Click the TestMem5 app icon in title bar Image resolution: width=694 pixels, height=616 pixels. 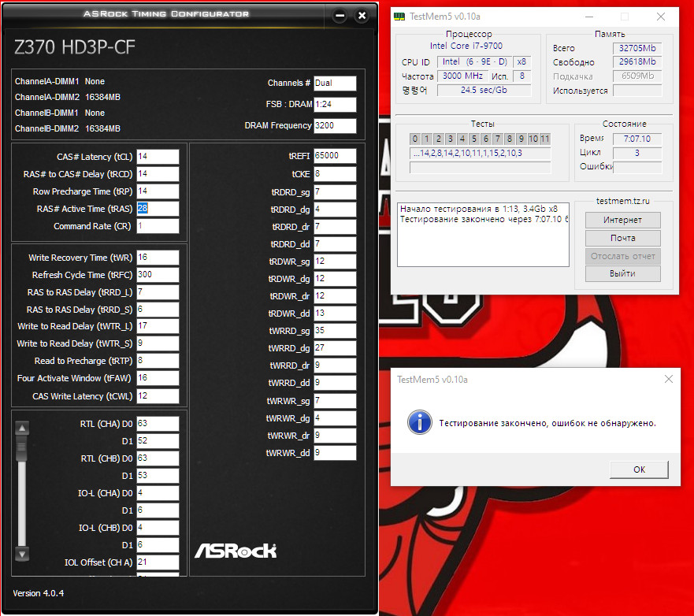(x=399, y=17)
